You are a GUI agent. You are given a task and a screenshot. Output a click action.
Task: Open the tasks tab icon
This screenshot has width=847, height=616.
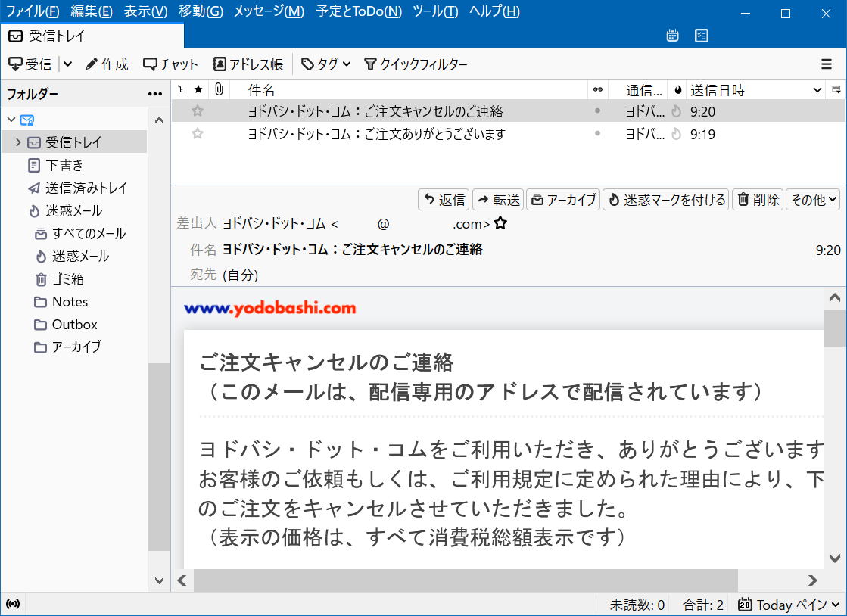tap(701, 36)
